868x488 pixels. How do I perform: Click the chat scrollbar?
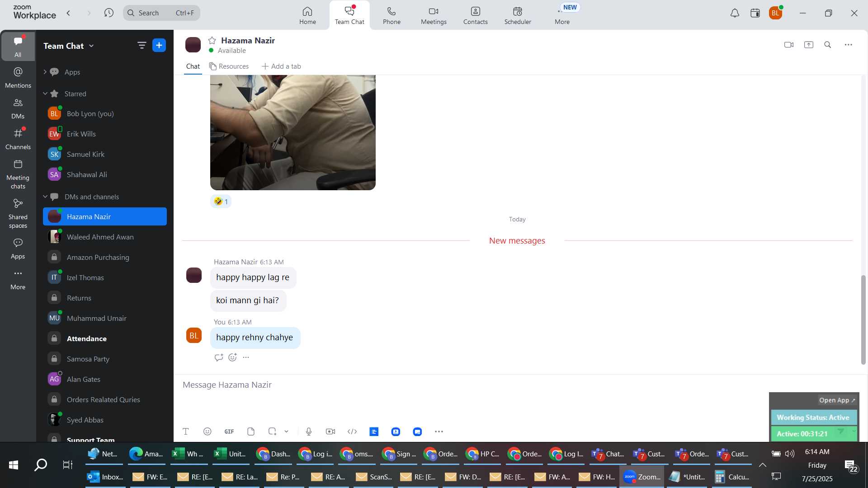(x=863, y=319)
